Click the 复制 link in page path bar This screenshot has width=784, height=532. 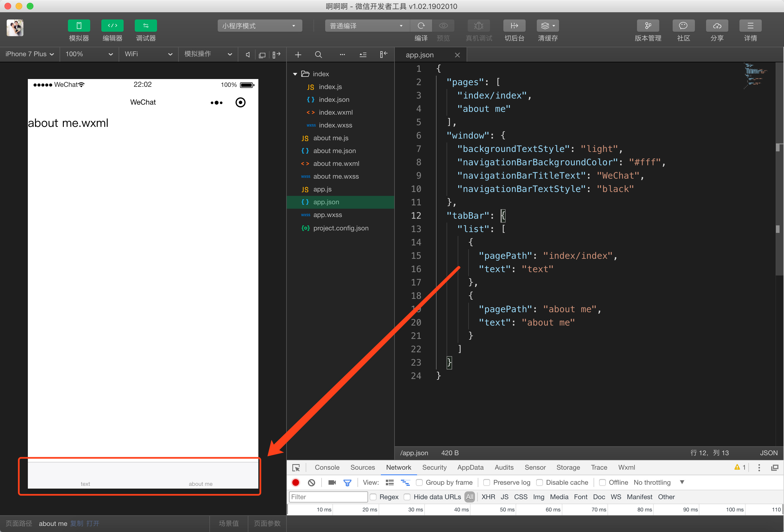point(77,523)
